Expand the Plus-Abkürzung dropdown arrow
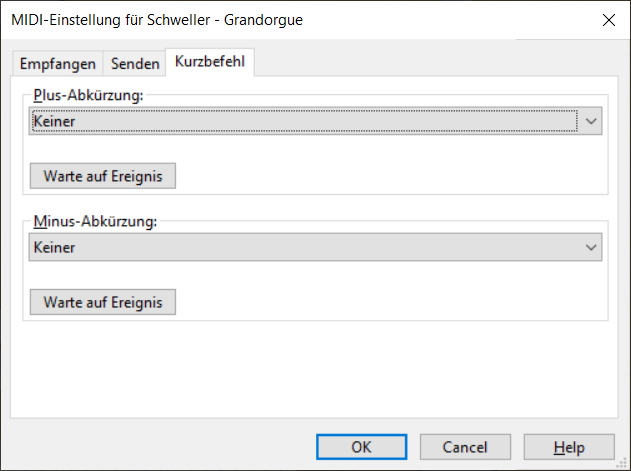Viewport: 631px width, 471px height. (x=591, y=122)
